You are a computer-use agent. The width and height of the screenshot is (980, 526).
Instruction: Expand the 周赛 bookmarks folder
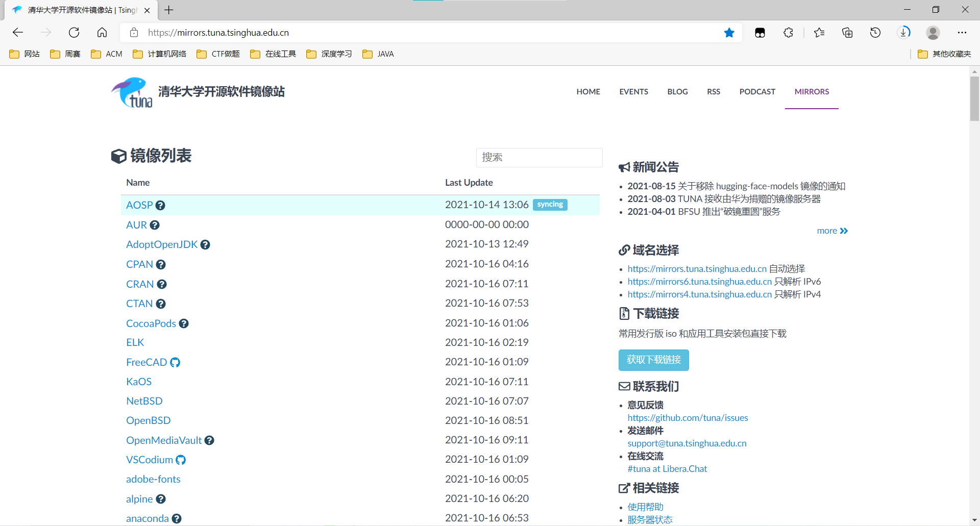tap(65, 54)
